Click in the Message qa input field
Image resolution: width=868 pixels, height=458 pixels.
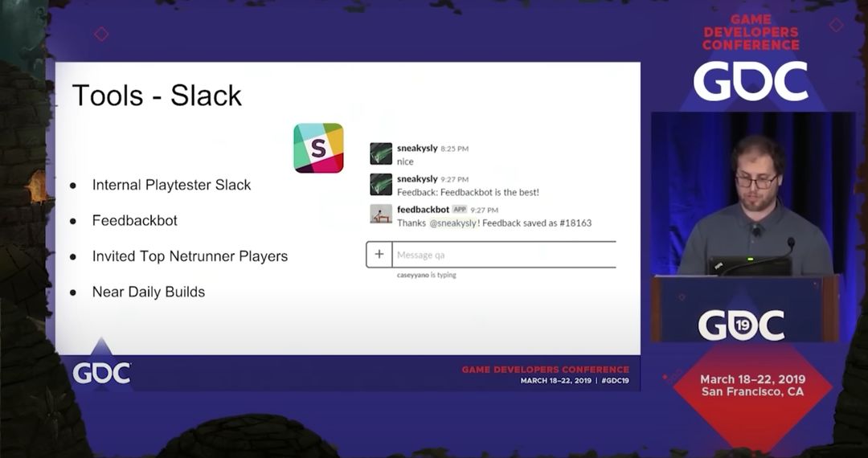[x=504, y=255]
